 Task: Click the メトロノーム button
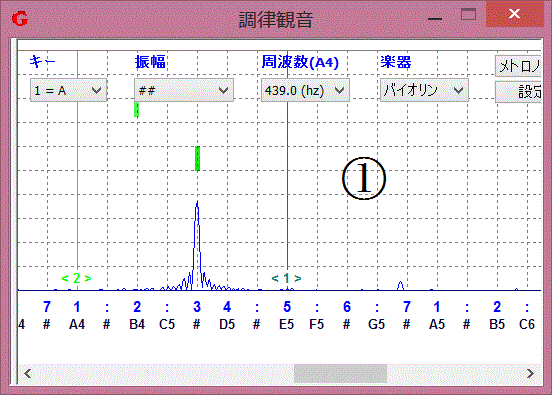518,66
